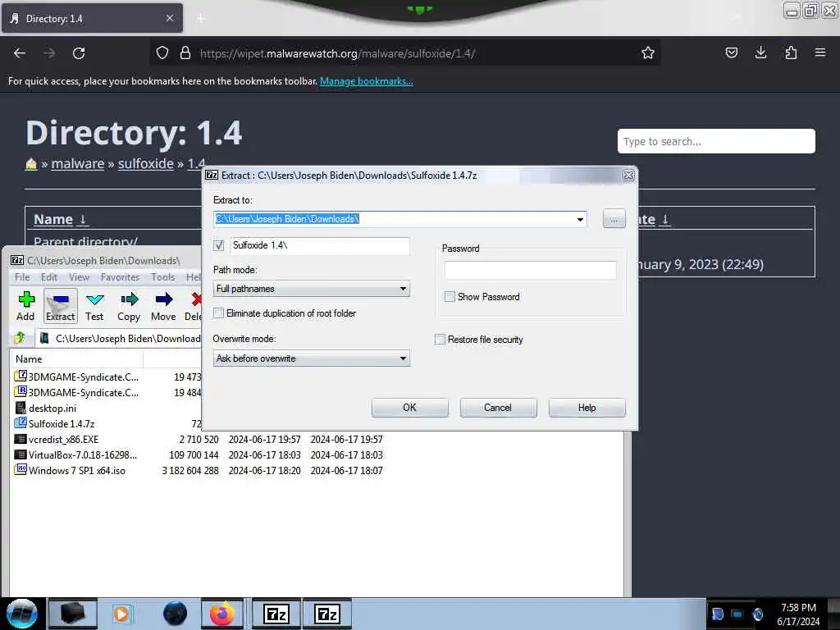Click the second 7-Zip taskbar button
Image resolution: width=840 pixels, height=630 pixels.
click(x=326, y=614)
